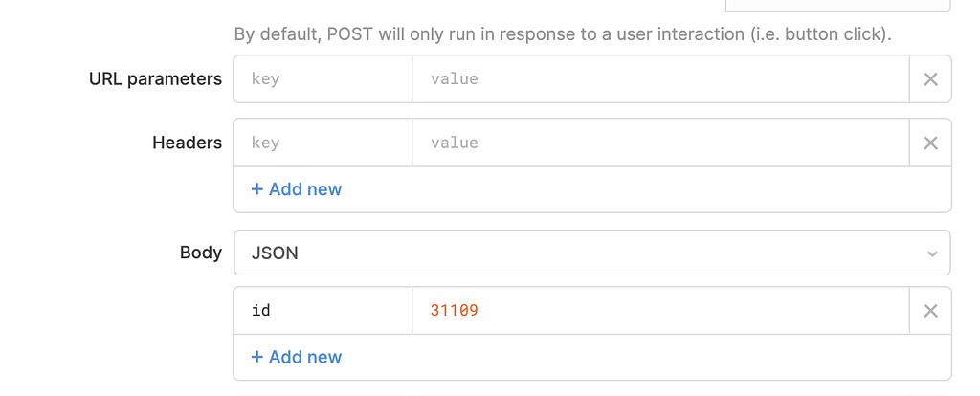
Task: Delete the Headers key-value row
Action: point(930,143)
